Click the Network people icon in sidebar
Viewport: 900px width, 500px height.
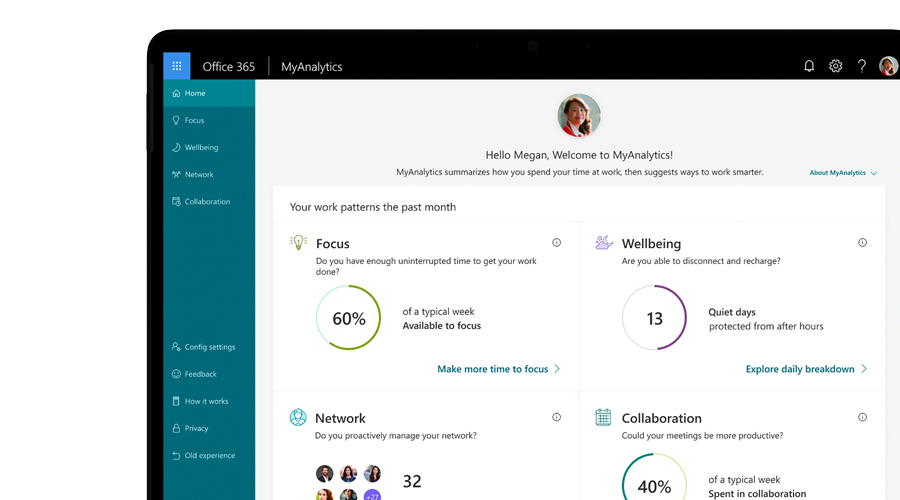tap(176, 174)
